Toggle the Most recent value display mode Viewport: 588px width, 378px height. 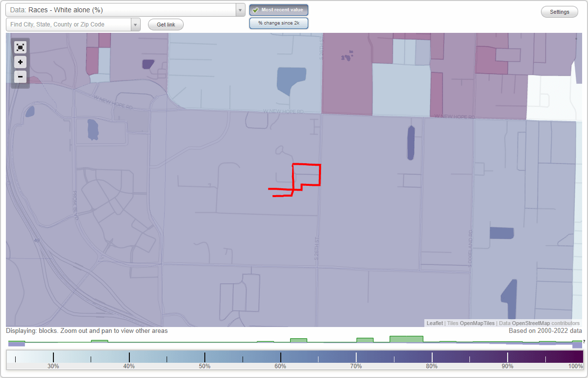[x=278, y=10]
